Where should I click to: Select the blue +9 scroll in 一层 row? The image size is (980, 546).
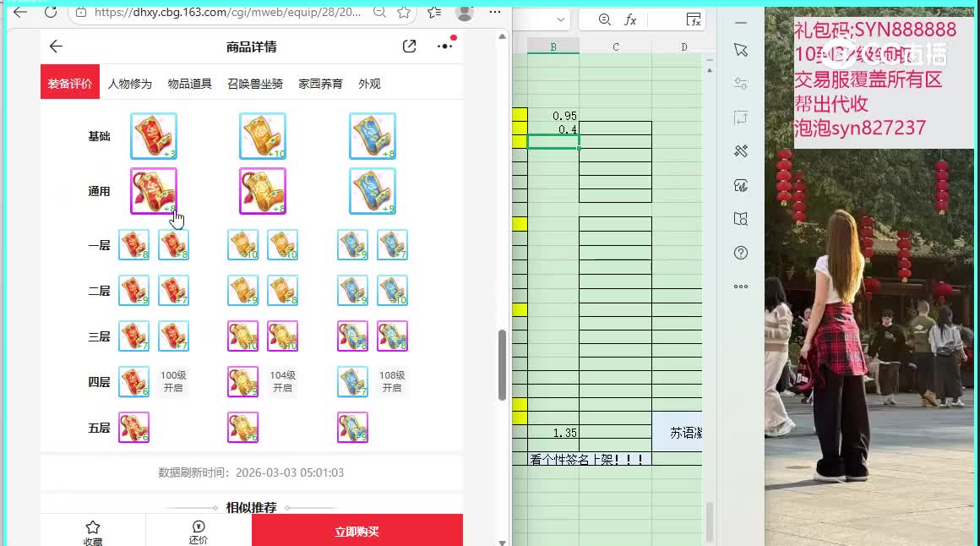click(352, 244)
